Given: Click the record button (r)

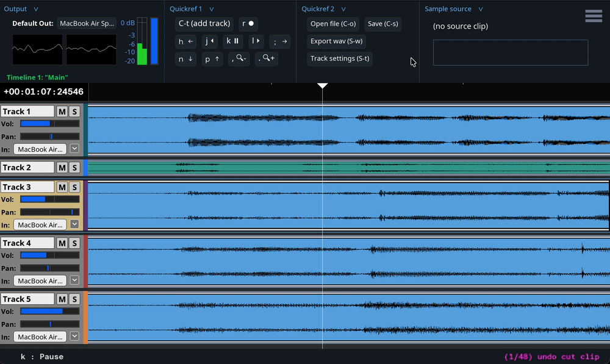Looking at the screenshot, I should [248, 24].
